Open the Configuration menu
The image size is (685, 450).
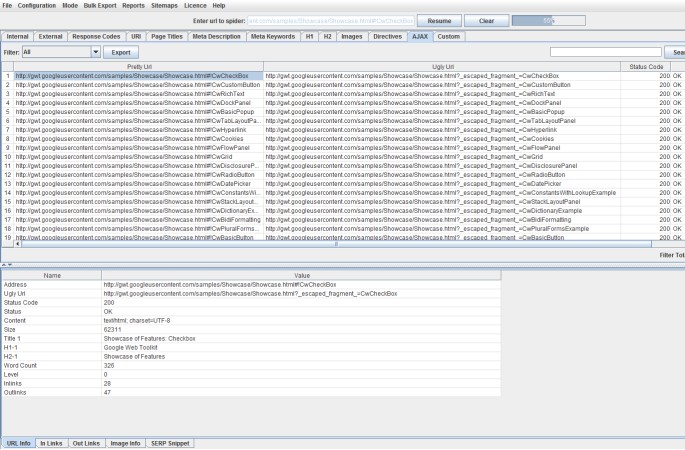(37, 6)
